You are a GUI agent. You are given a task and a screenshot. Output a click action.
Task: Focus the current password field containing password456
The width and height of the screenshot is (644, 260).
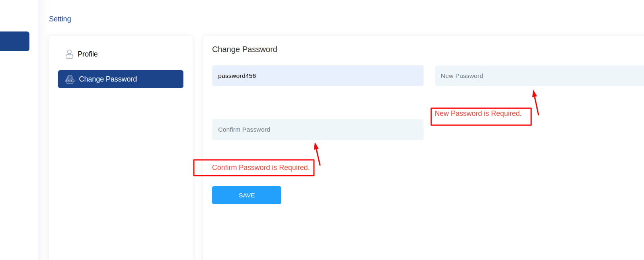coord(318,76)
